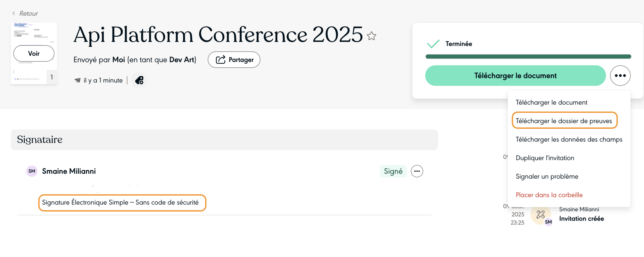This screenshot has width=644, height=257.
Task: Choose Dupliquer l'invitation from menu
Action: pos(545,158)
